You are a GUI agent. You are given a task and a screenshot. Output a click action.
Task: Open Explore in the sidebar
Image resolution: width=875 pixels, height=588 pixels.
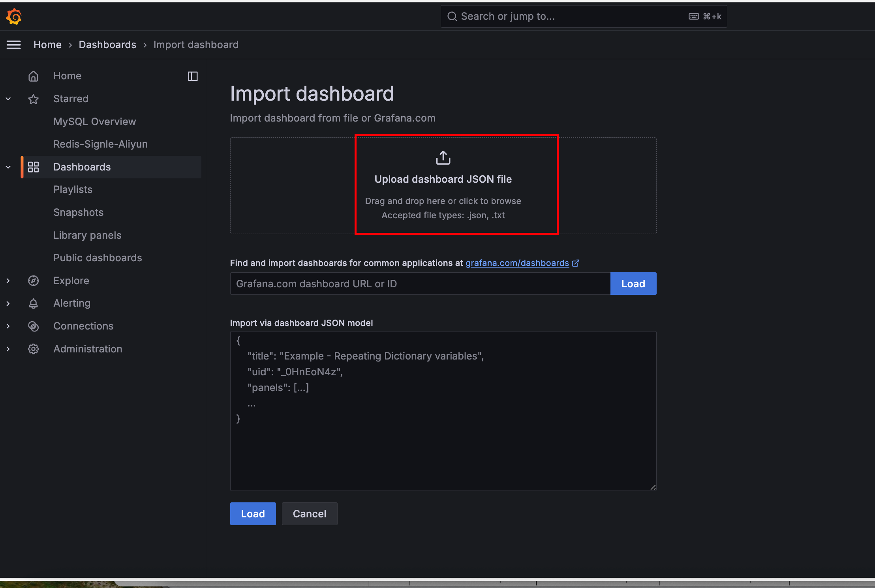pos(71,281)
